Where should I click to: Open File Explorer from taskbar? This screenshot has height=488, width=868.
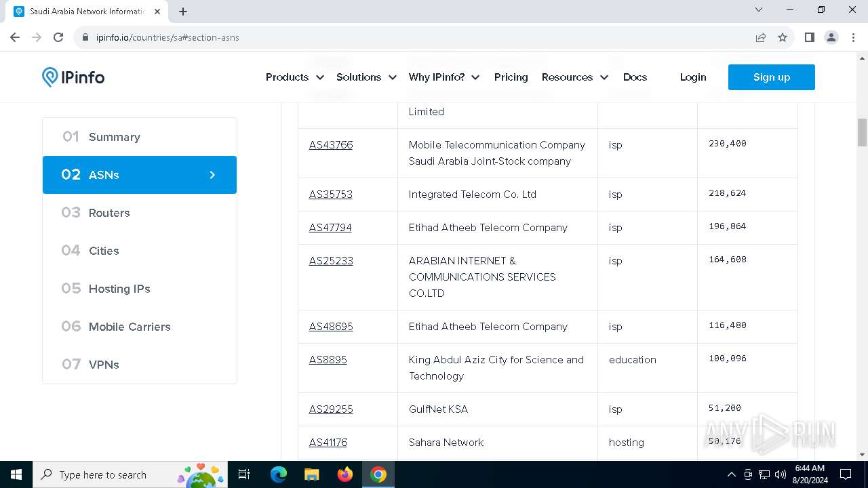[311, 474]
